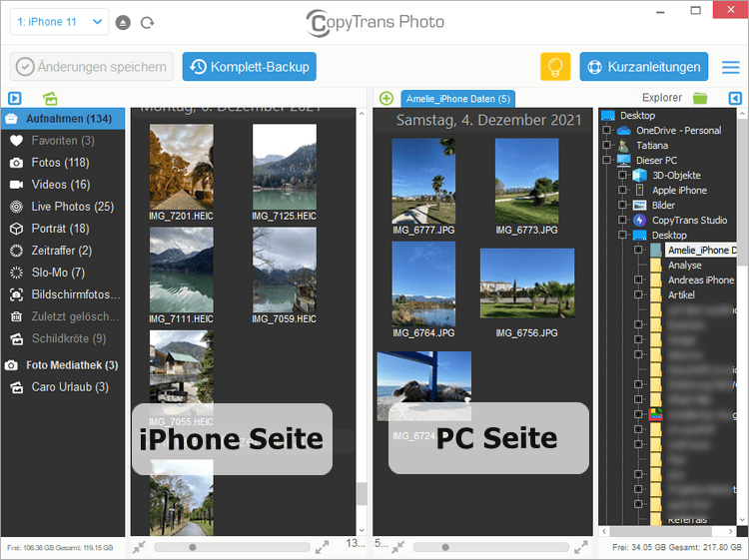Image resolution: width=749 pixels, height=560 pixels.
Task: Adjust iPhone side thumbnail size slider
Action: (x=232, y=547)
